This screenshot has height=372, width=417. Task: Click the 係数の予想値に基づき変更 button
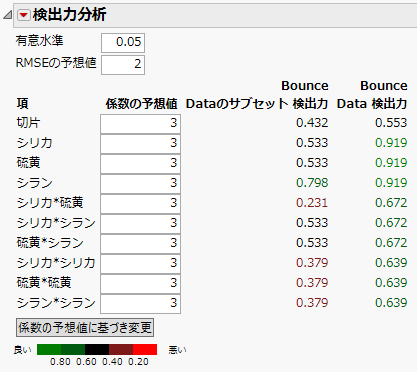point(85,328)
